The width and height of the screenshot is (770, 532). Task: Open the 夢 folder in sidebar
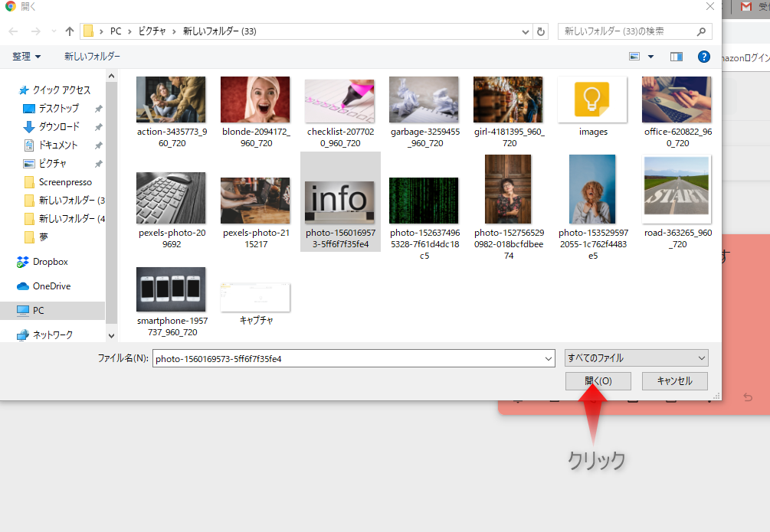(36, 237)
